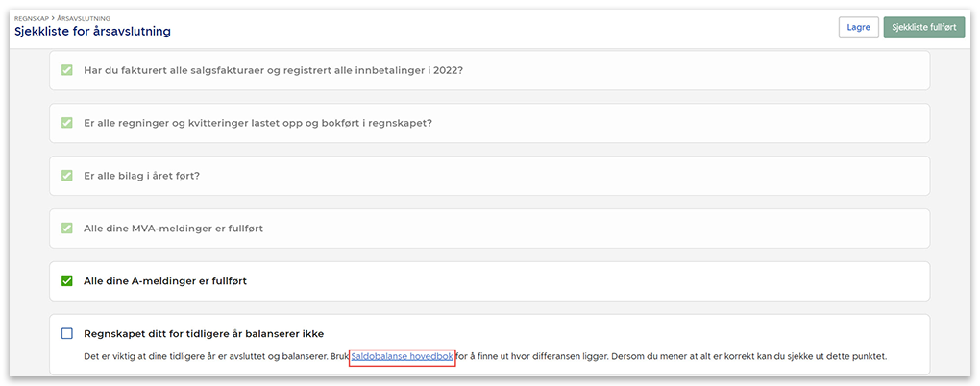Click the Lagre button
This screenshot has height=386, width=980.
click(858, 27)
